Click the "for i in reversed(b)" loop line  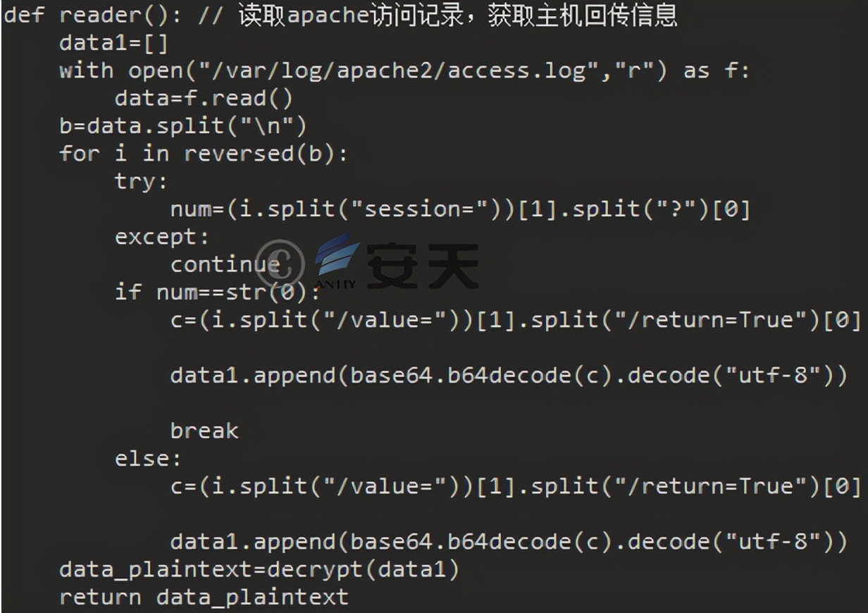point(203,154)
